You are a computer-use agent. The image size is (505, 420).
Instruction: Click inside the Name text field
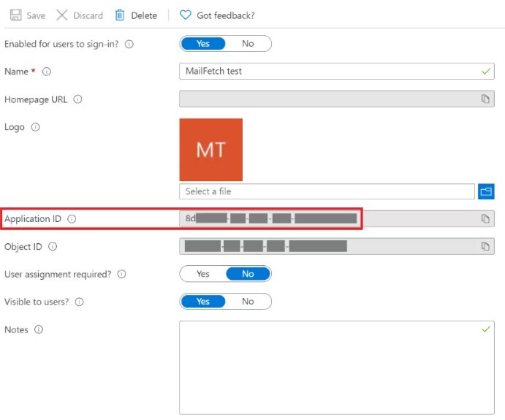coord(325,72)
